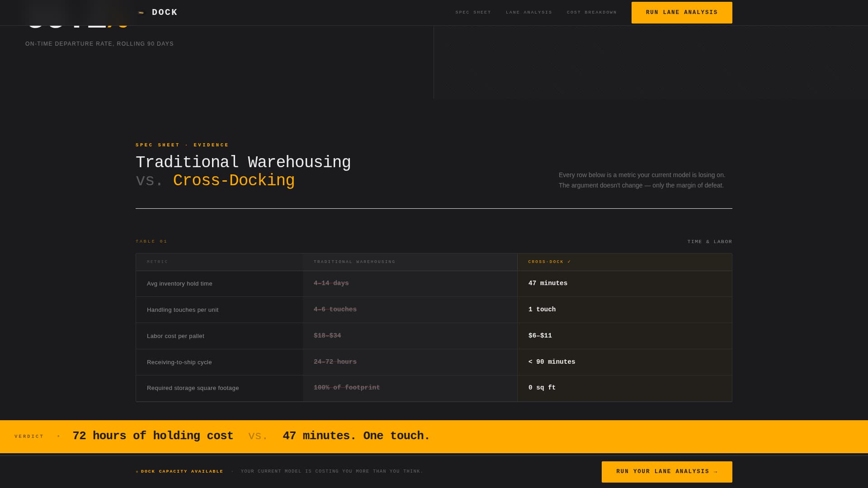
Task: Select the Required storage square footage label
Action: pyautogui.click(x=193, y=388)
